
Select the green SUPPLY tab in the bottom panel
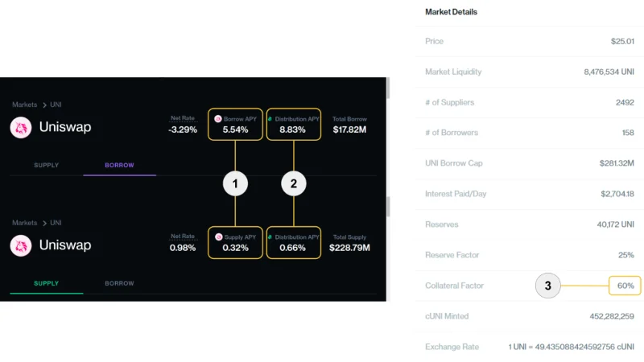tap(47, 283)
